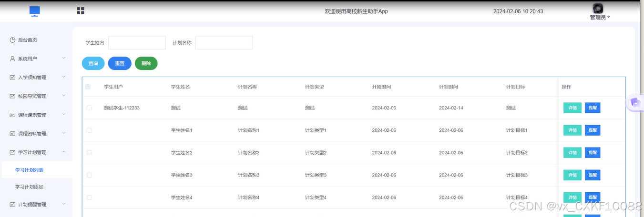
Task: Open 详情 for 学生姓名3 row
Action: pyautogui.click(x=572, y=175)
